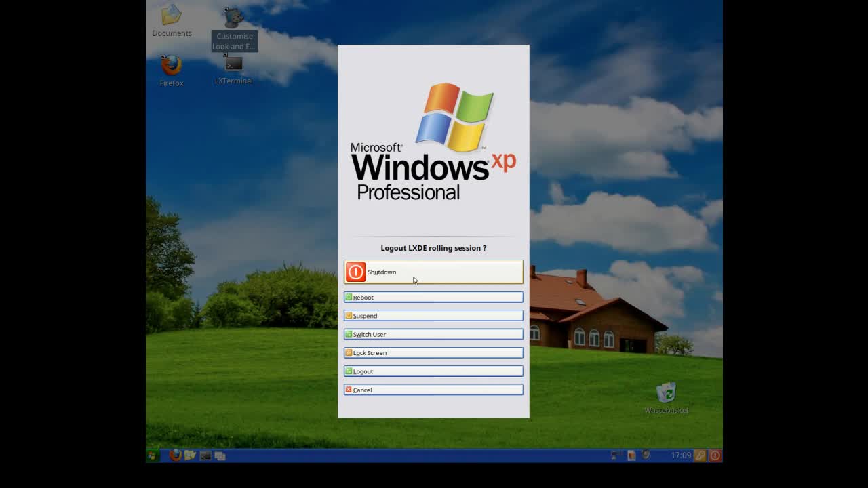868x488 pixels.
Task: Open terminal launcher in taskbar
Action: click(x=205, y=455)
